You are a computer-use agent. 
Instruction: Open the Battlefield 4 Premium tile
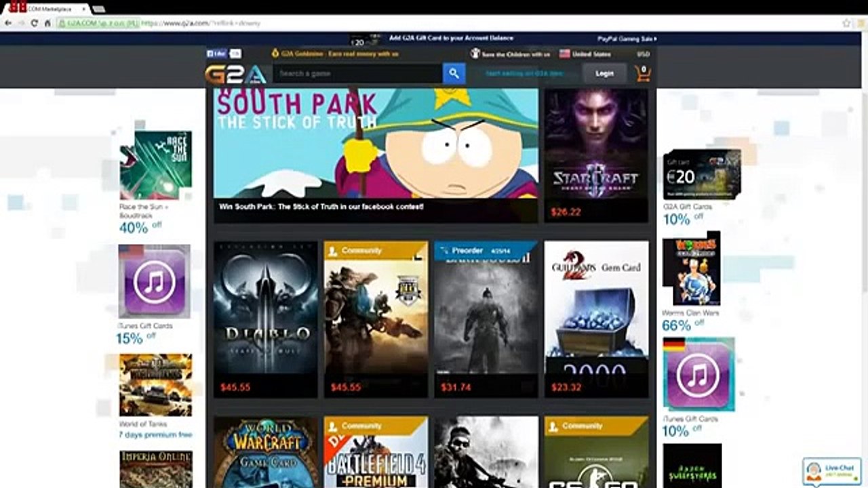point(376,452)
